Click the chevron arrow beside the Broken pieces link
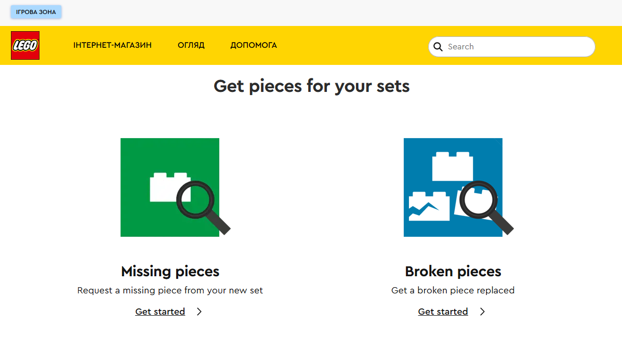The width and height of the screenshot is (622, 364). pos(482,312)
